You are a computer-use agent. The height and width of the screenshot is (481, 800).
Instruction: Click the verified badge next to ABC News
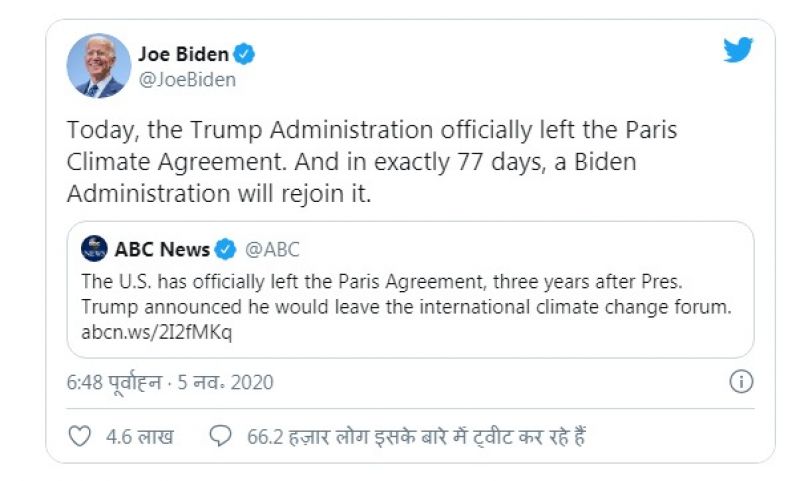227,249
